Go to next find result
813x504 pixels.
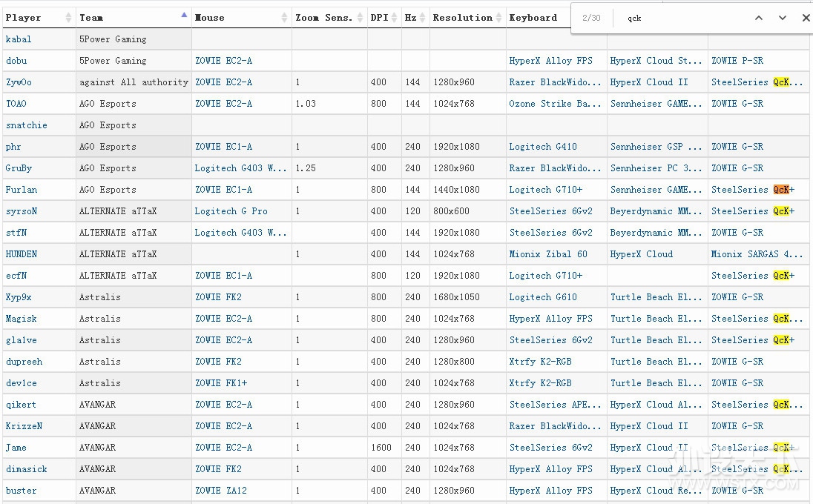coord(783,18)
